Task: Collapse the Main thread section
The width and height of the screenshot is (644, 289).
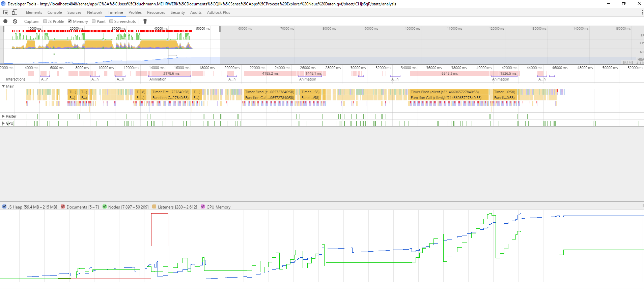Action: 3,86
